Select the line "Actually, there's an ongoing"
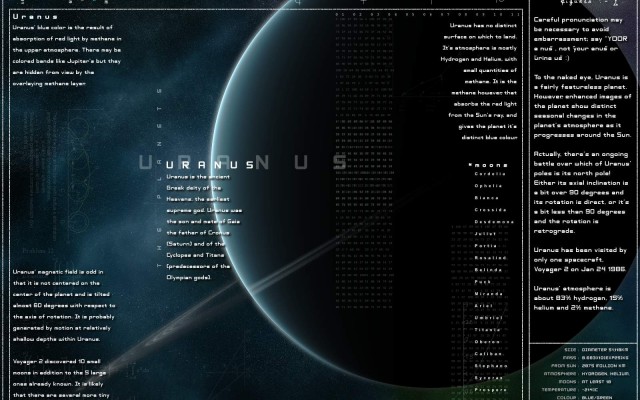Image resolution: width=640 pixels, height=400 pixels. (x=580, y=154)
